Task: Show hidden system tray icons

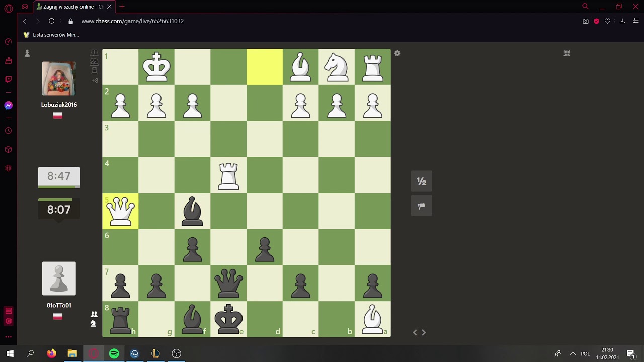Action: click(573, 353)
